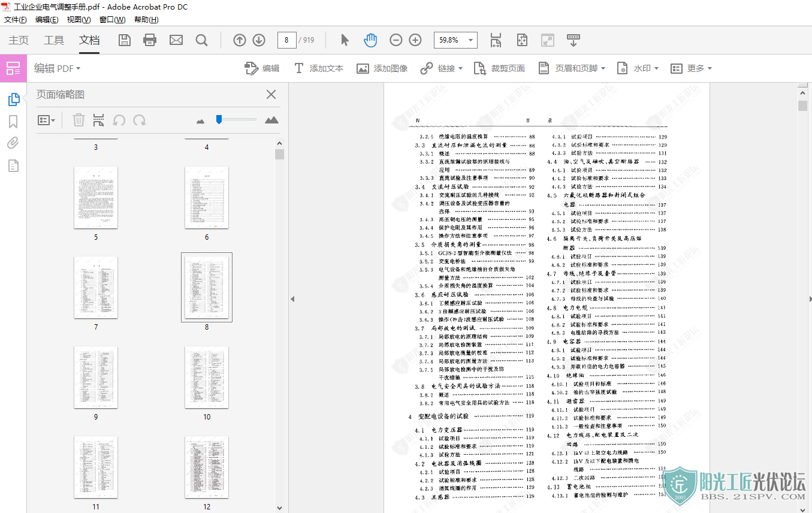812x513 pixels.
Task: Select page 9 thumbnail
Action: pos(96,378)
